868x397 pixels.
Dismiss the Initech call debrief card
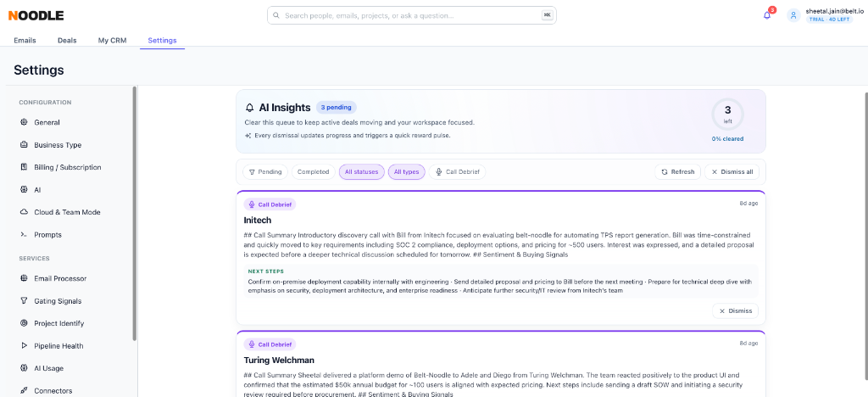(735, 311)
